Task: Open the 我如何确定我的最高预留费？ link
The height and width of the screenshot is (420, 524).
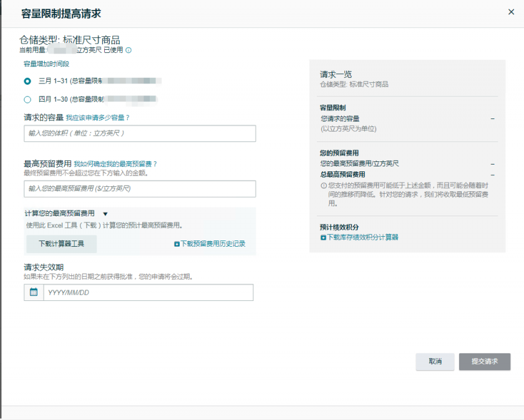Action: (115, 164)
